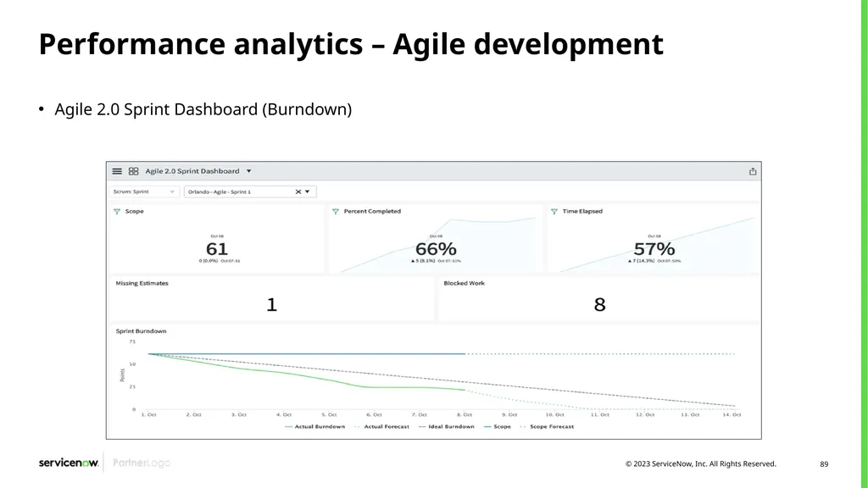Toggle the Scope legend series
This screenshot has height=488, width=868.
click(x=497, y=427)
